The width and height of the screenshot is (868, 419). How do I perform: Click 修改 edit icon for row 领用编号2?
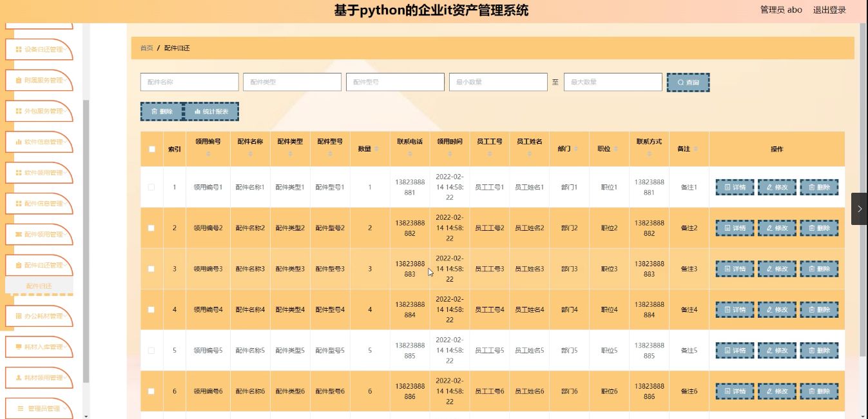tap(769, 228)
